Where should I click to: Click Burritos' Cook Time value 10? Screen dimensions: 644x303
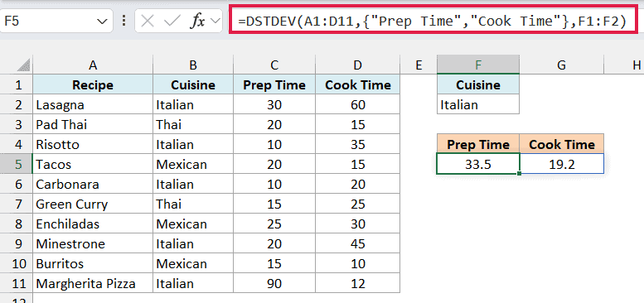point(358,263)
